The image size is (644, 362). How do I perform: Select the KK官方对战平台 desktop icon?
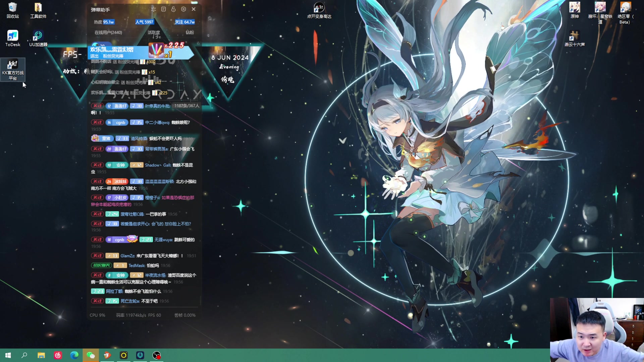coord(13,69)
